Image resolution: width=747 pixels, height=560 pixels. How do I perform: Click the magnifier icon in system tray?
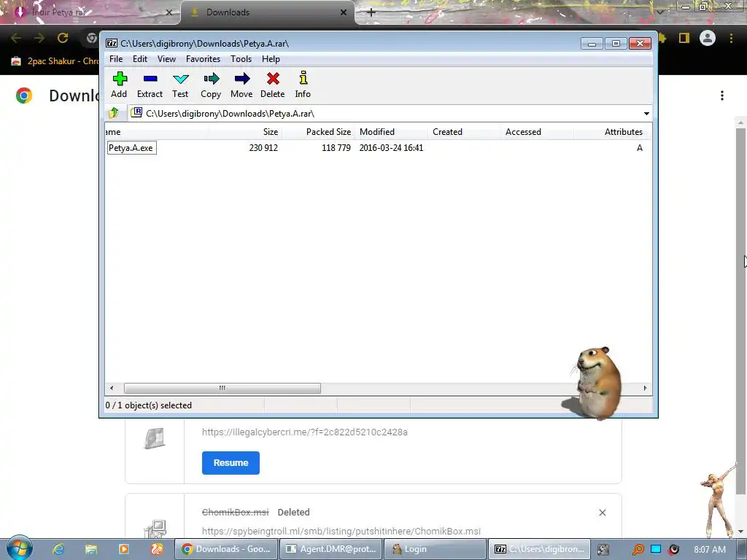[638, 550]
